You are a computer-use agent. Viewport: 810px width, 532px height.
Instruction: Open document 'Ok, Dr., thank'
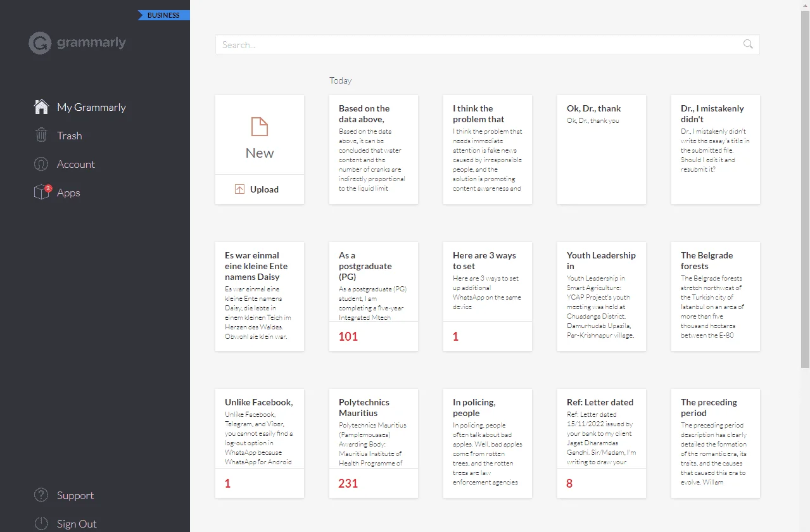pos(602,149)
